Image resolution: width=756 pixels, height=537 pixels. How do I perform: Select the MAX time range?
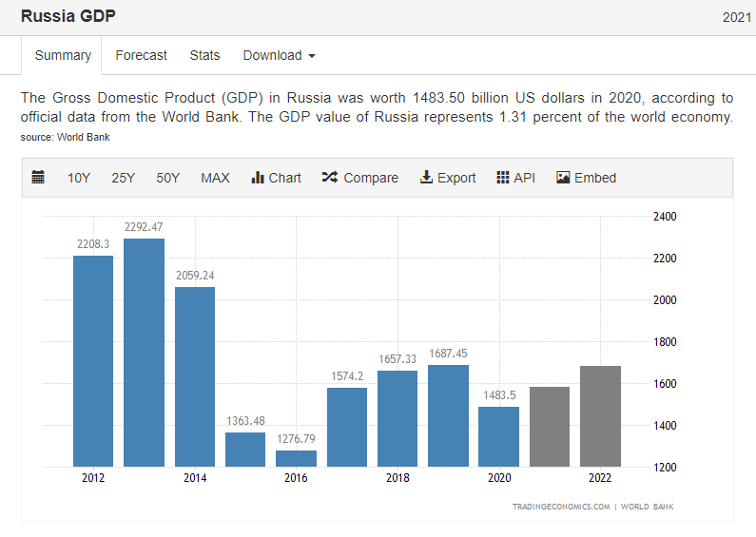215,178
